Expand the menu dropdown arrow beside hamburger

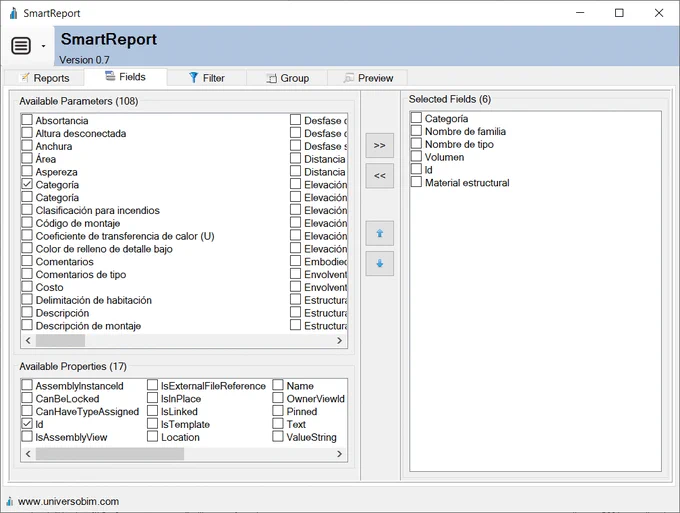(x=43, y=46)
